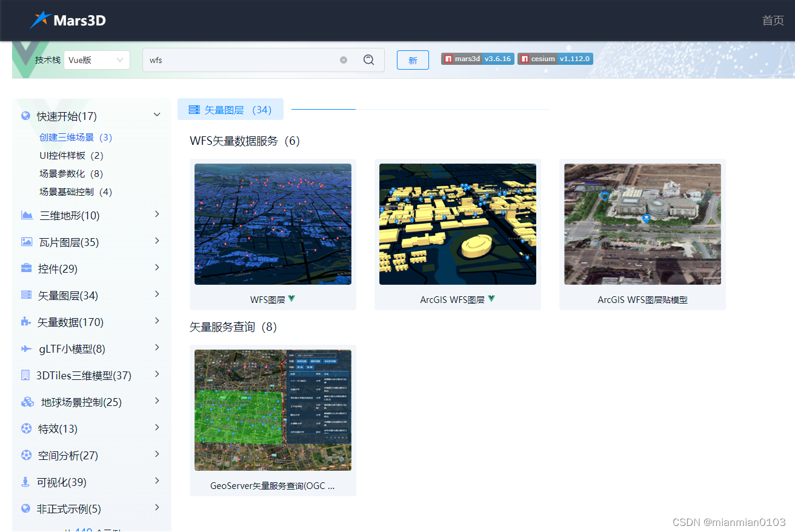This screenshot has height=532, width=795.
Task: Clear the wfs search text
Action: 344,60
